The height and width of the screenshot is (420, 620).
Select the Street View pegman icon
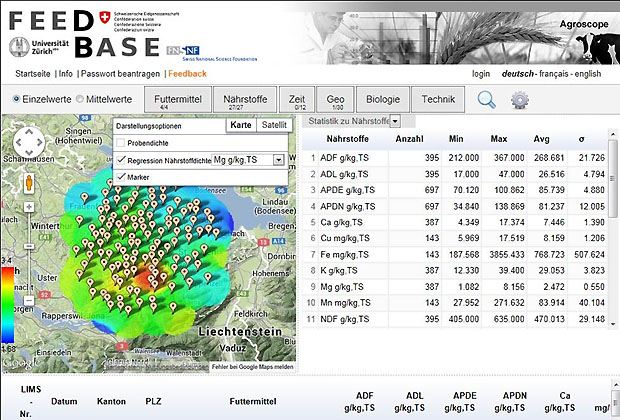pyautogui.click(x=29, y=183)
